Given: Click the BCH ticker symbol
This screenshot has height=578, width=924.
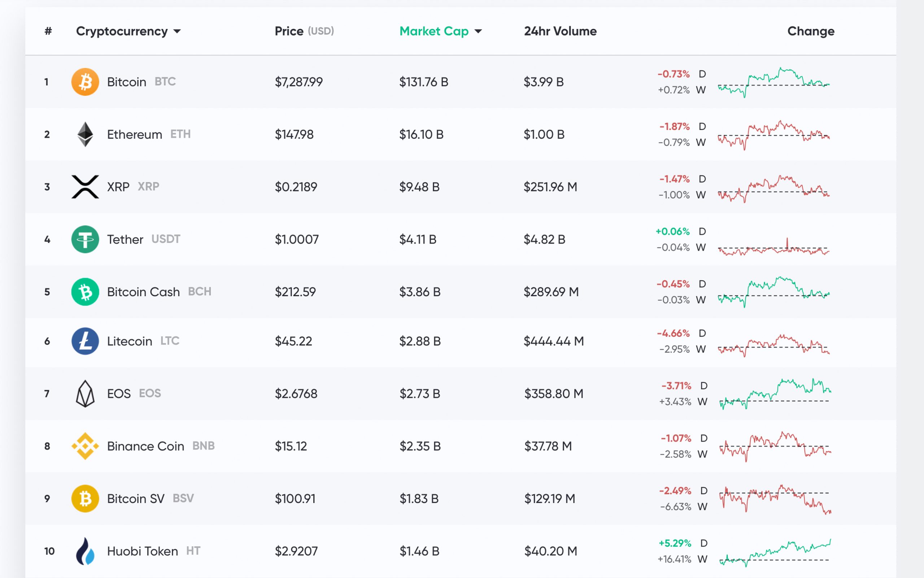Looking at the screenshot, I should (199, 291).
